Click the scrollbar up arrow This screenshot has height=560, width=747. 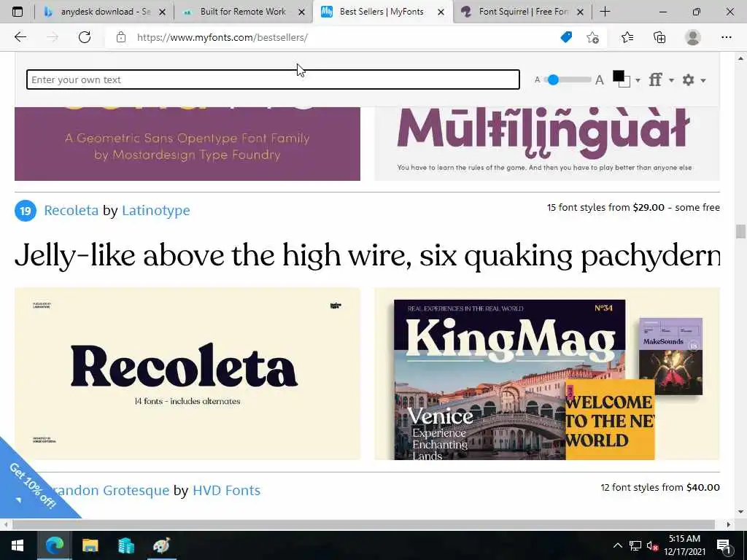point(740,58)
